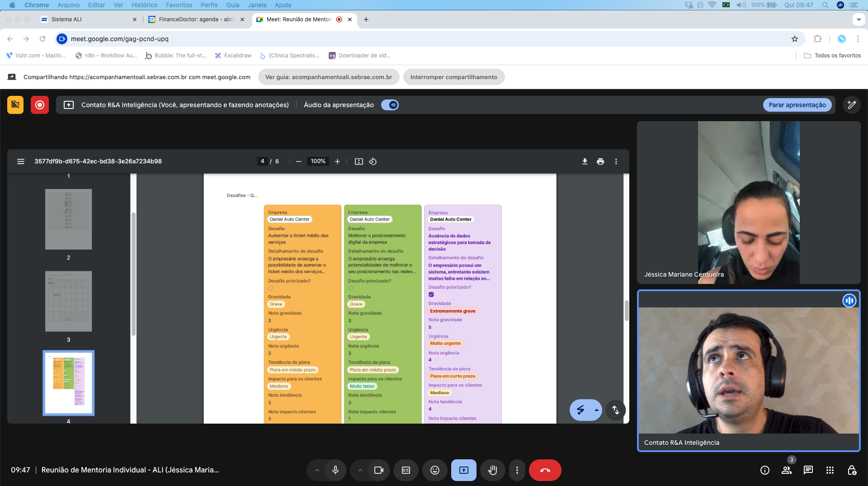Click the PDF page number field

(263, 161)
